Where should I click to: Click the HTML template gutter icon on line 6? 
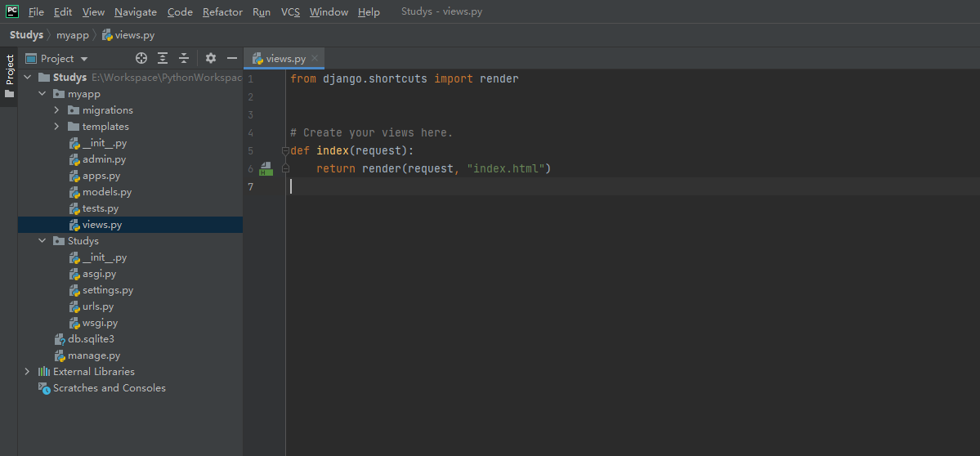click(x=266, y=169)
